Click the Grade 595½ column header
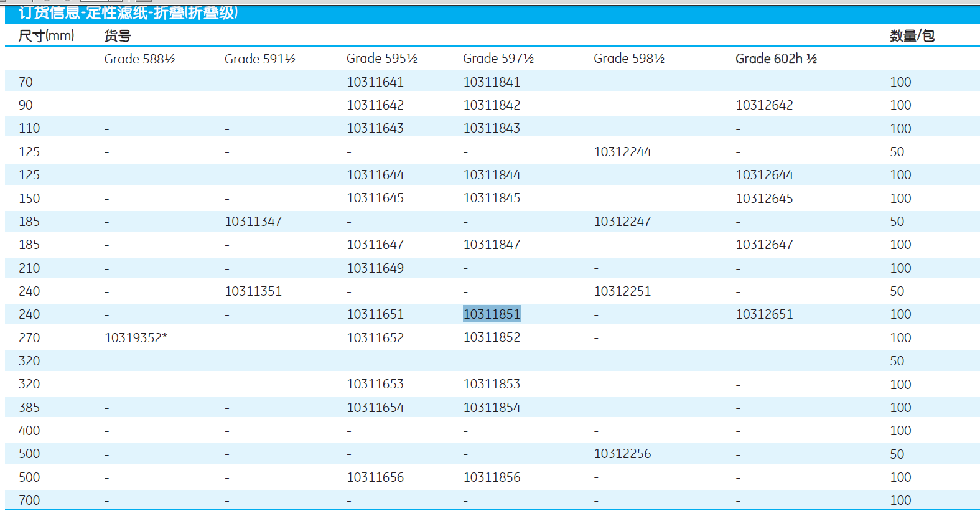The height and width of the screenshot is (516, 980). [x=381, y=59]
